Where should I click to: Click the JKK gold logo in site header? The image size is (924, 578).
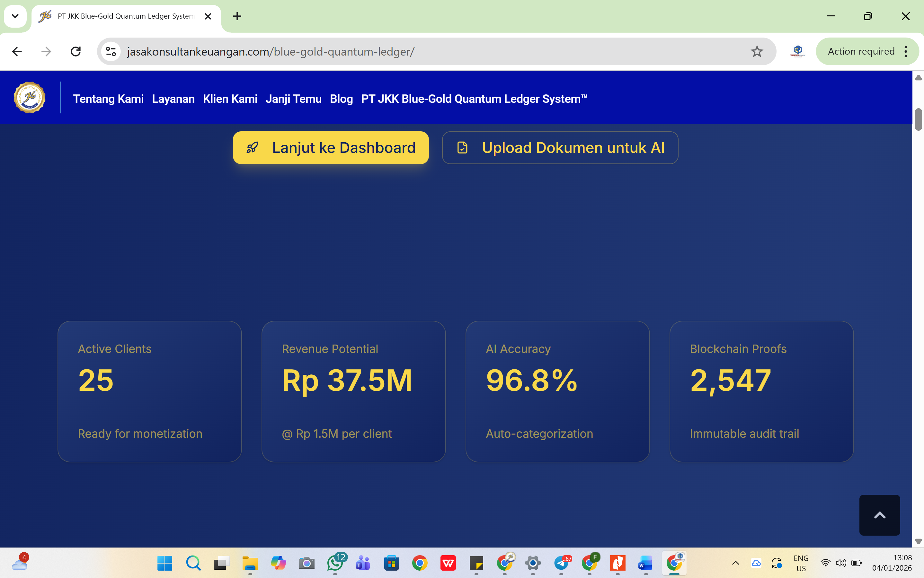30,98
